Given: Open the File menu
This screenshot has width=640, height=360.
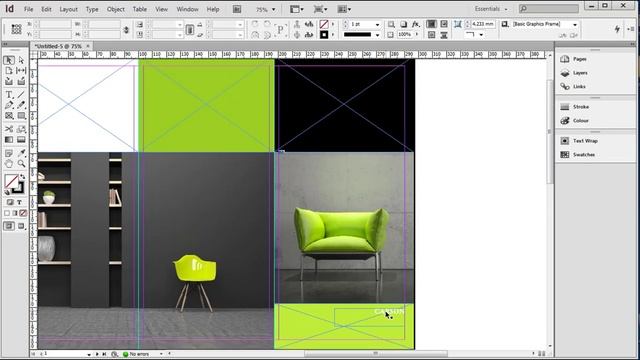Looking at the screenshot, I should tap(28, 9).
